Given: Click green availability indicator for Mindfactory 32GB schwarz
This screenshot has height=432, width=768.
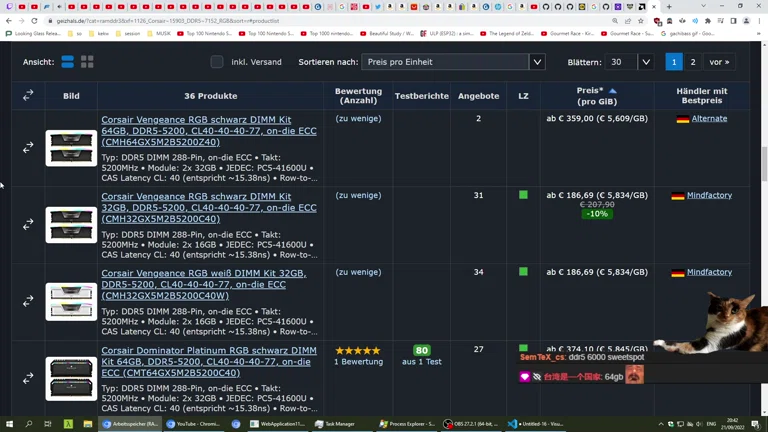Looking at the screenshot, I should pyautogui.click(x=523, y=195).
